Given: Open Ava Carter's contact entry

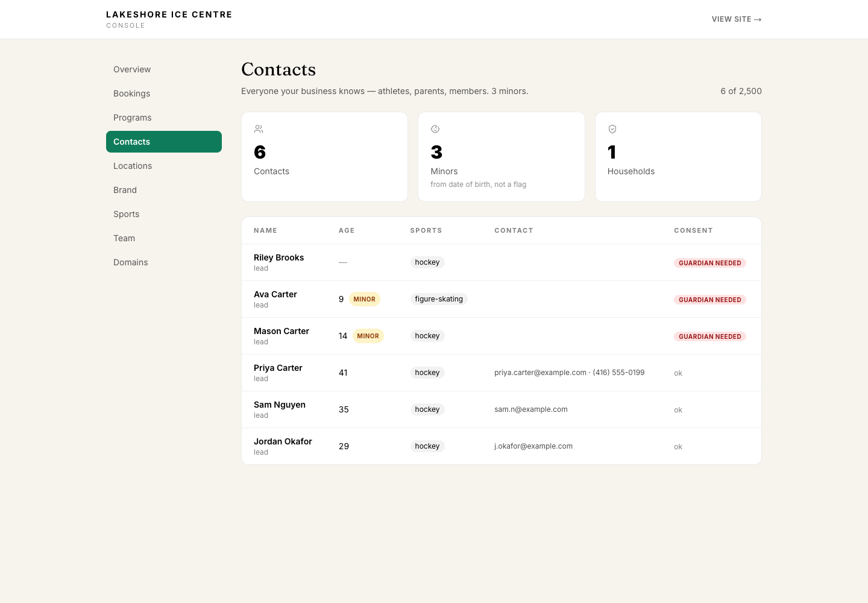Looking at the screenshot, I should (502, 299).
